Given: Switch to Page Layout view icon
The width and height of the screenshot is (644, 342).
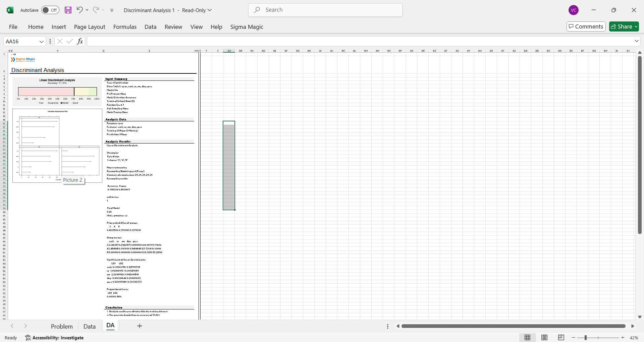Looking at the screenshot, I should point(544,338).
